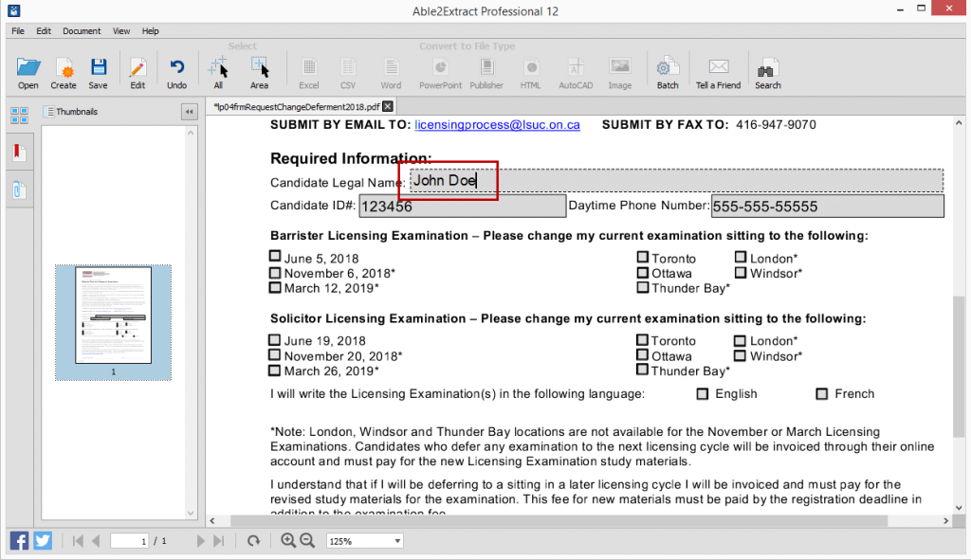Select Toronto as the Barrister exam location
This screenshot has height=560, width=971.
pyautogui.click(x=643, y=257)
